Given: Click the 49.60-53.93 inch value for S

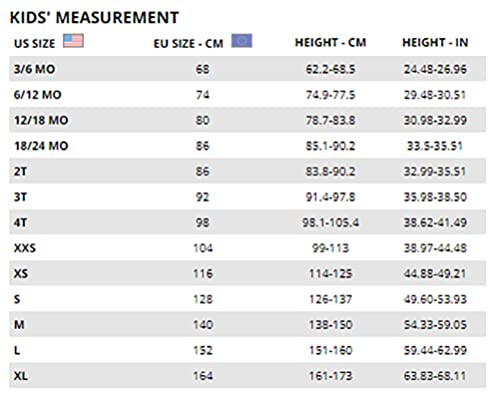Looking at the screenshot, I should [x=435, y=299].
